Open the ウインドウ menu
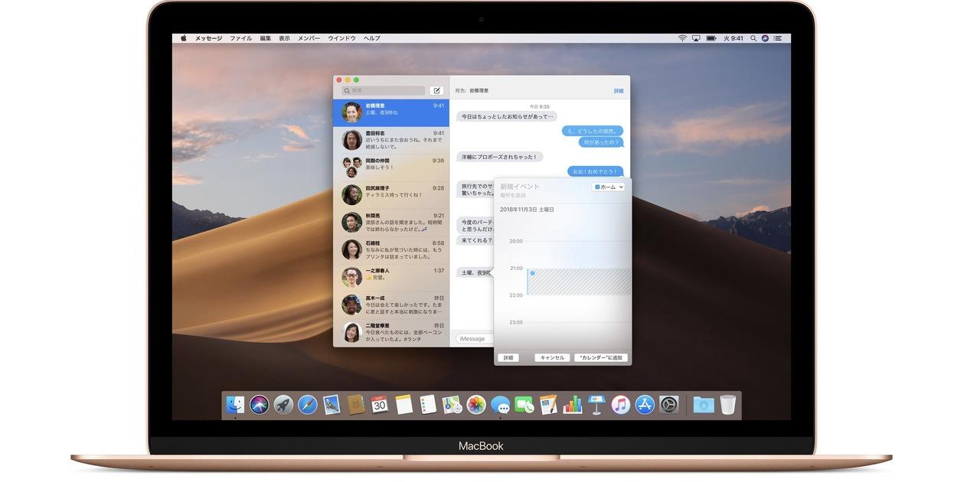The image size is (980, 482). [342, 38]
